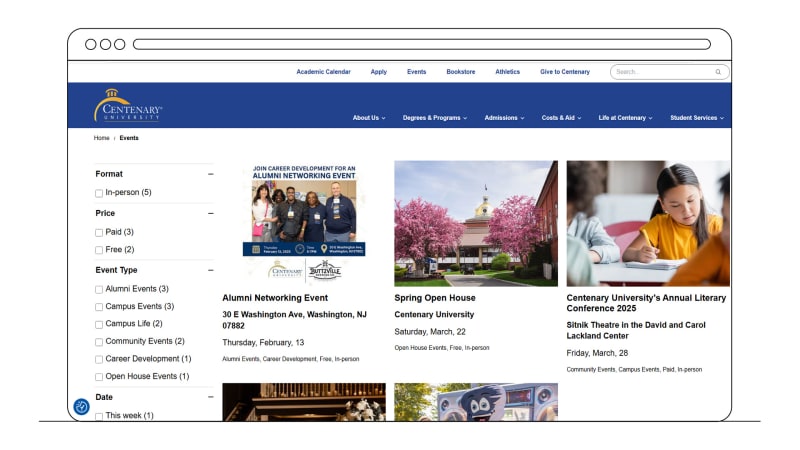800x450 pixels.
Task: Check the Paid price filter
Action: click(99, 233)
